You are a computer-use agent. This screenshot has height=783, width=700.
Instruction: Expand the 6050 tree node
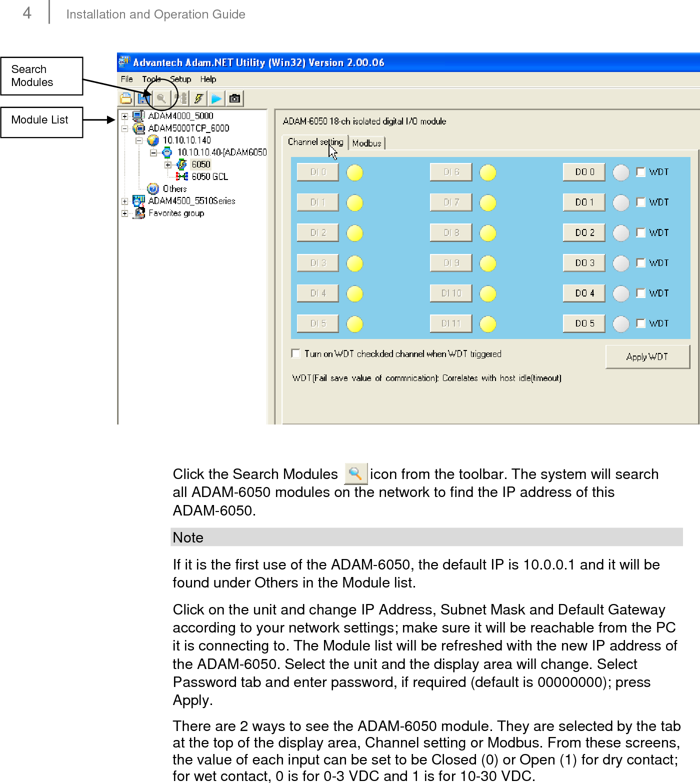click(167, 164)
